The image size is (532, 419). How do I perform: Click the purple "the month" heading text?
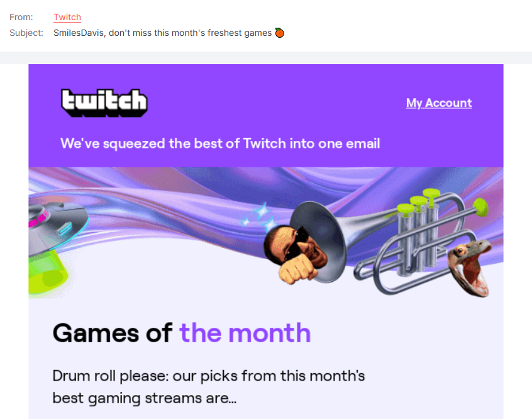[245, 332]
